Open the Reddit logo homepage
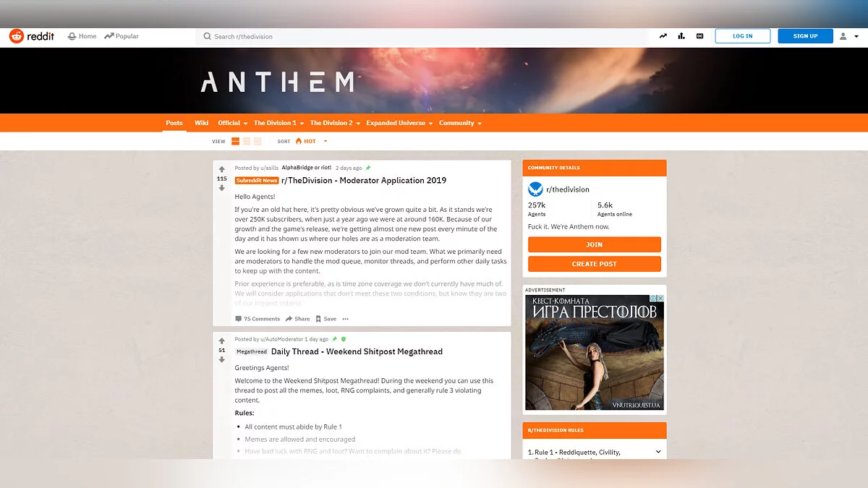Screen dimensions: 868x488 click(x=31, y=36)
